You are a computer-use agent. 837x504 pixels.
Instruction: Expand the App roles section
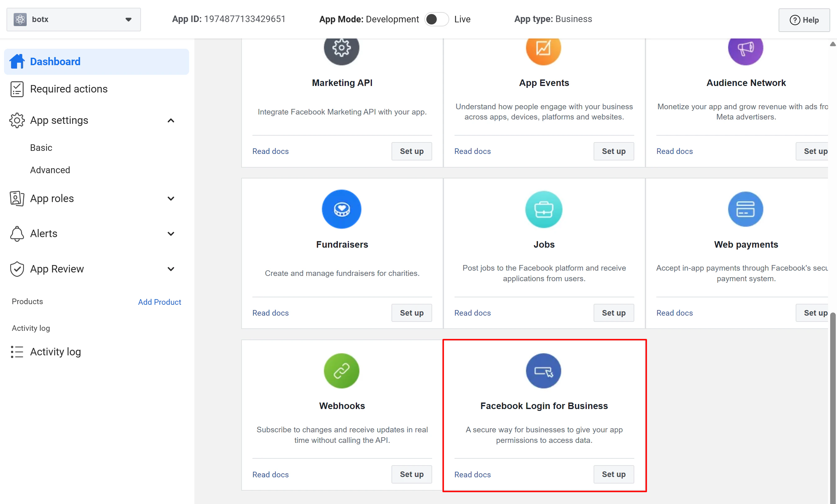(x=171, y=198)
